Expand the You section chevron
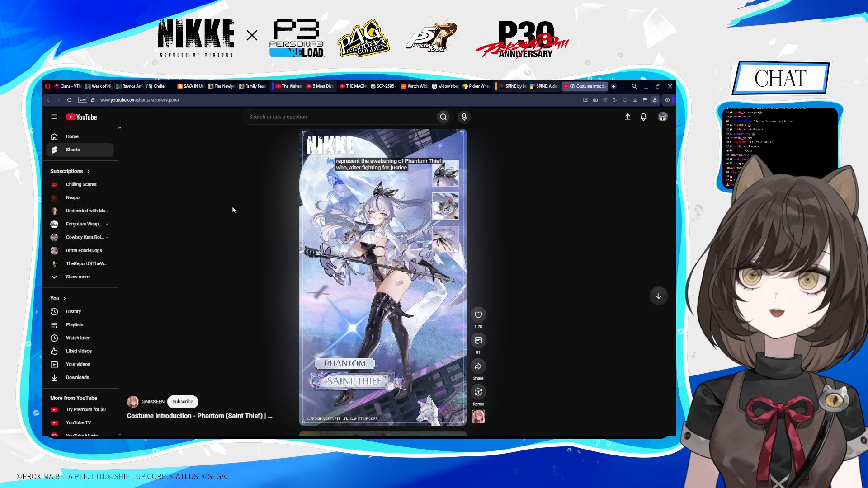Screen dimensions: 868x488 [65, 299]
